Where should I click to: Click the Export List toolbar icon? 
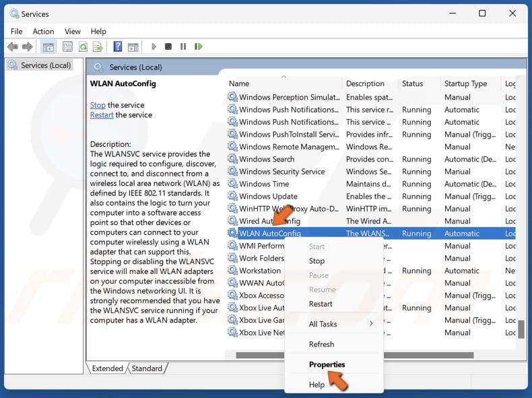(x=98, y=46)
